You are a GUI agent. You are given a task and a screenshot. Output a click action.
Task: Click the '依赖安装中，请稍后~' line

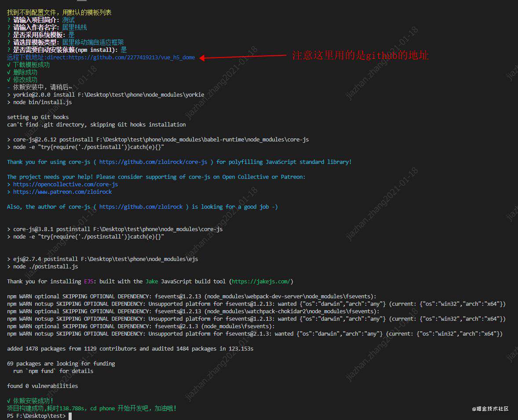[x=39, y=87]
